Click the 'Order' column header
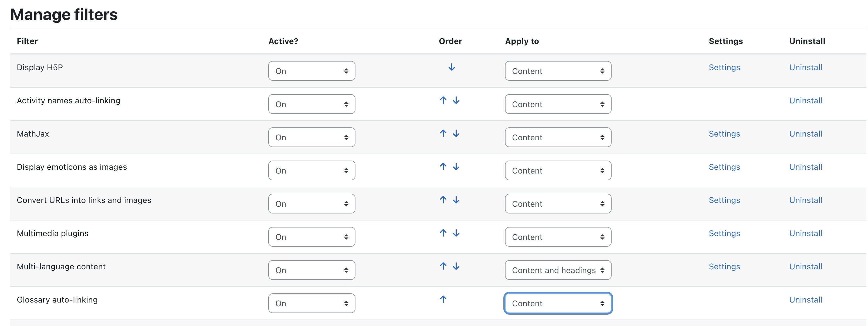868x326 pixels. pyautogui.click(x=450, y=41)
